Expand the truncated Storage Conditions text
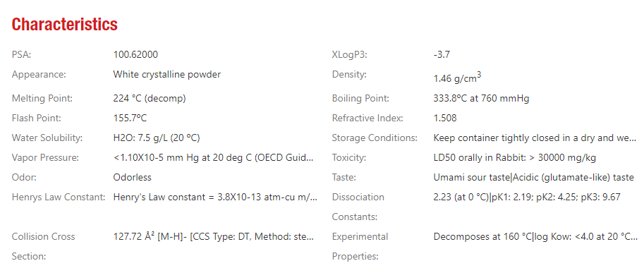The height and width of the screenshot is (280, 644). [535, 138]
